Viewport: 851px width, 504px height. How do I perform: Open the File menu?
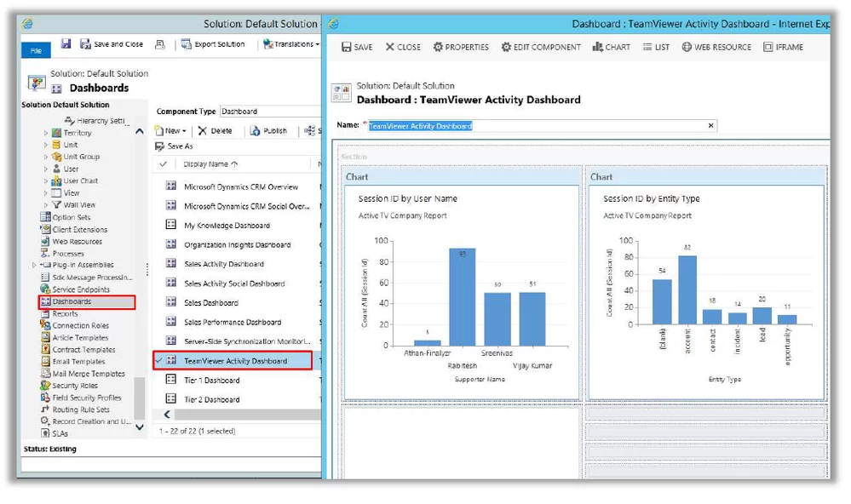(x=36, y=51)
